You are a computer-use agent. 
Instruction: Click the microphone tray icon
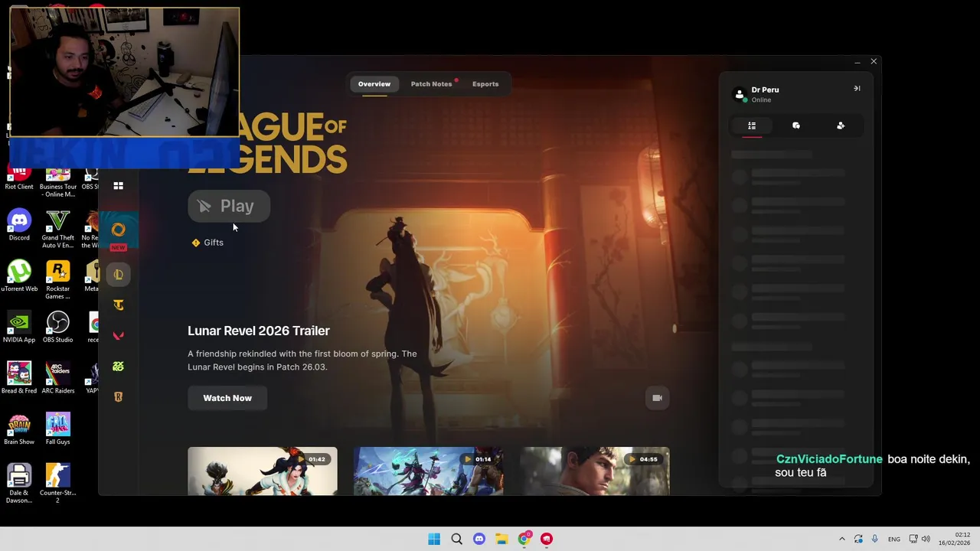875,539
